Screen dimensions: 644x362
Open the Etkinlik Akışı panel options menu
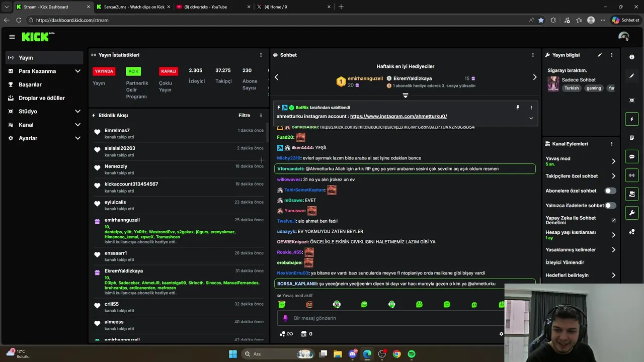(261, 115)
